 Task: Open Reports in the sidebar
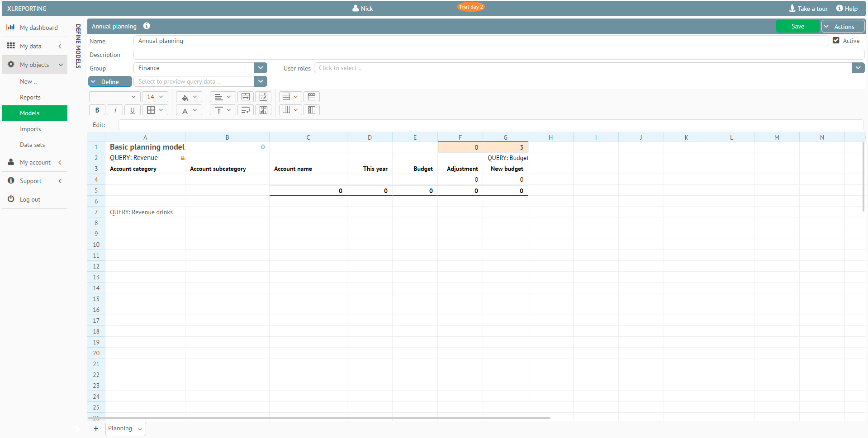(30, 97)
